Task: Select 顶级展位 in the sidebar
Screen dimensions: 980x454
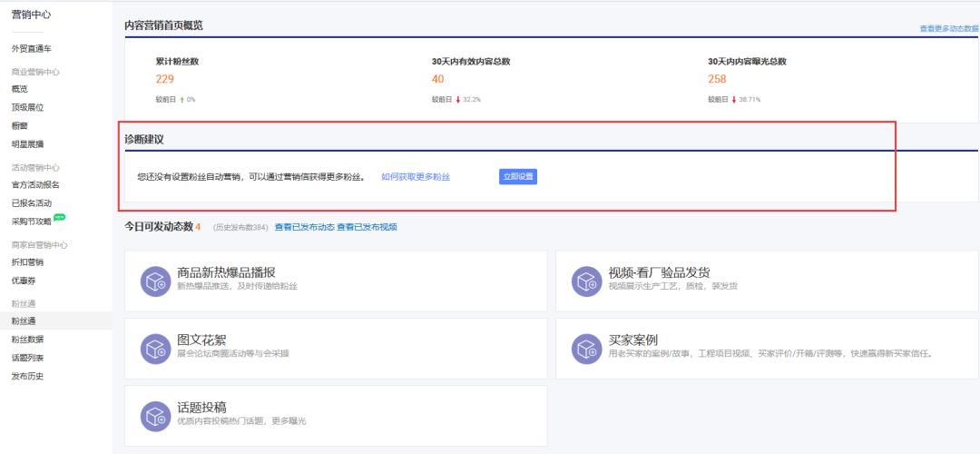Action: point(27,107)
